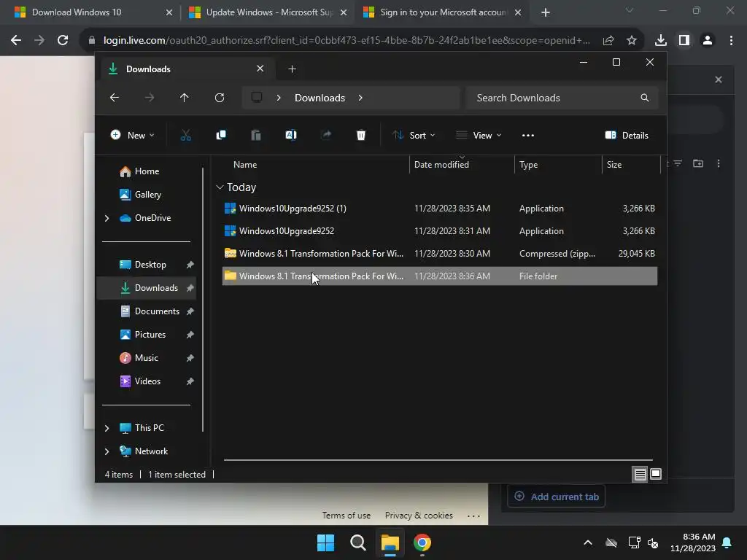Select Windows10Upgrade9252 (1) file
747x560 pixels.
tap(440, 209)
